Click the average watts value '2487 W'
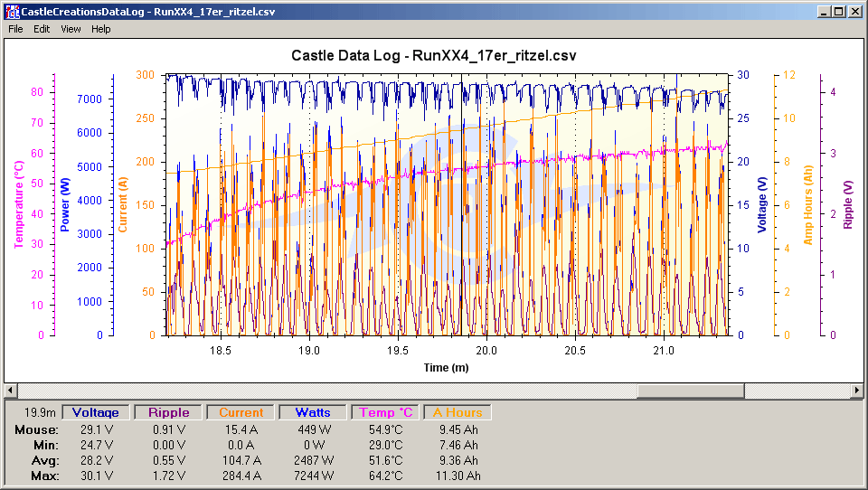868x490 pixels. 314,461
